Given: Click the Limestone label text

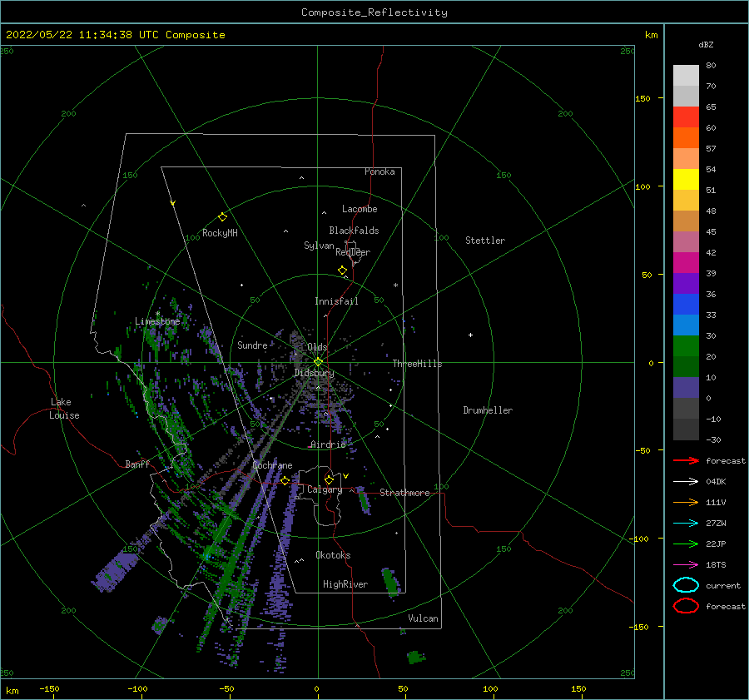Looking at the screenshot, I should coord(157,321).
